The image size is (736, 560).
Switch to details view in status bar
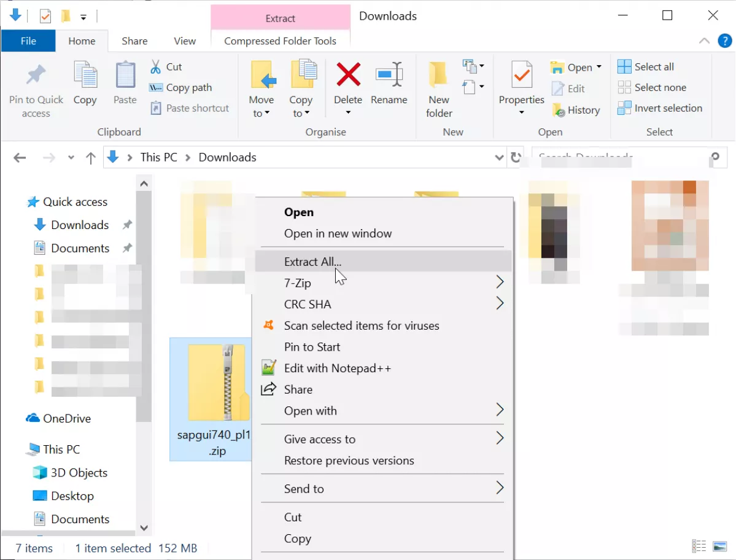699,546
